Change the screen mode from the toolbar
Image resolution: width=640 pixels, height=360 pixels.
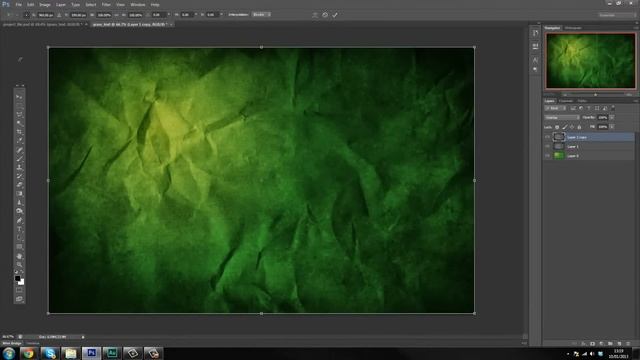[19, 299]
